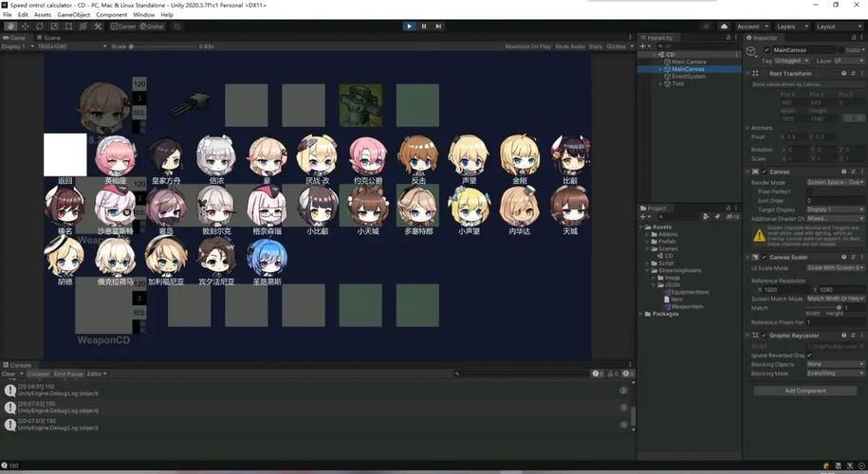The image size is (868, 474).
Task: Open the Display 1 dropdown in Game view
Action: (17, 46)
